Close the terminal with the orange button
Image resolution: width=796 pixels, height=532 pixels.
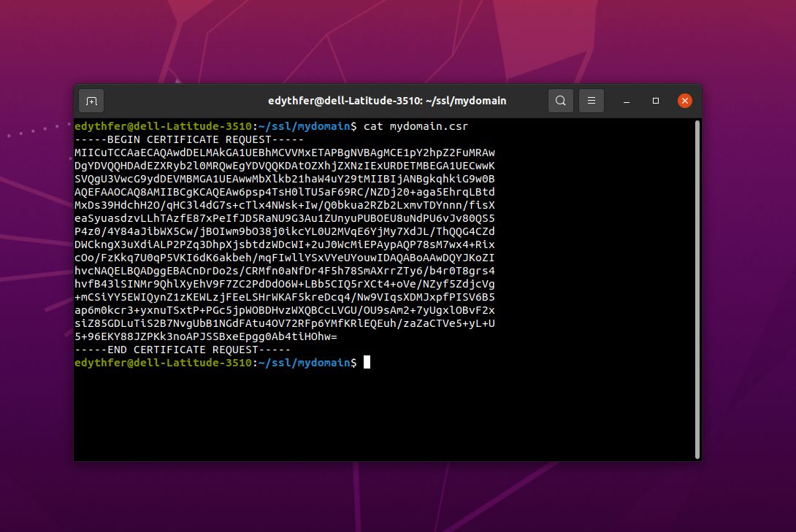[x=684, y=101]
